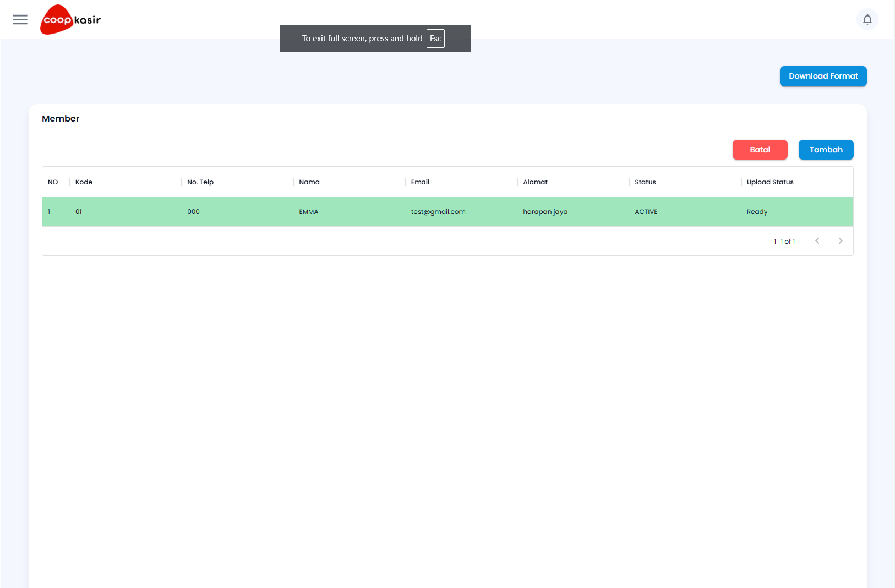This screenshot has height=588, width=895.
Task: Click the 1-1 of 1 pagination label
Action: 785,240
